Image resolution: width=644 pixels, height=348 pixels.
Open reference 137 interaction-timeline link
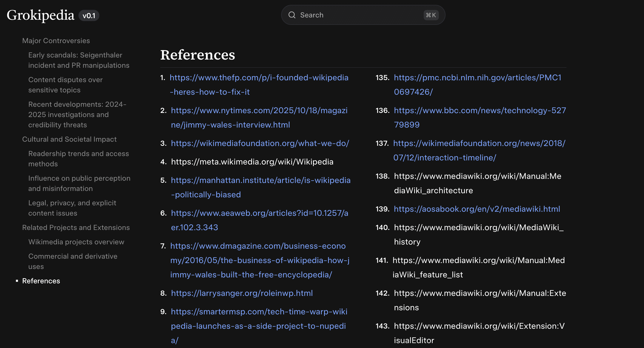(479, 150)
